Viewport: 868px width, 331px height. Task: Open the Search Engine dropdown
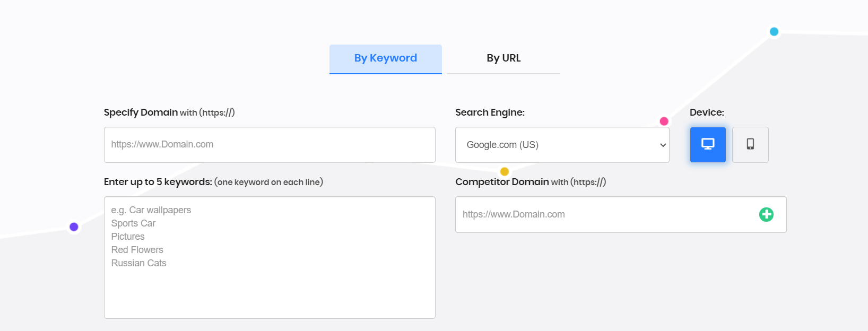[x=562, y=145]
